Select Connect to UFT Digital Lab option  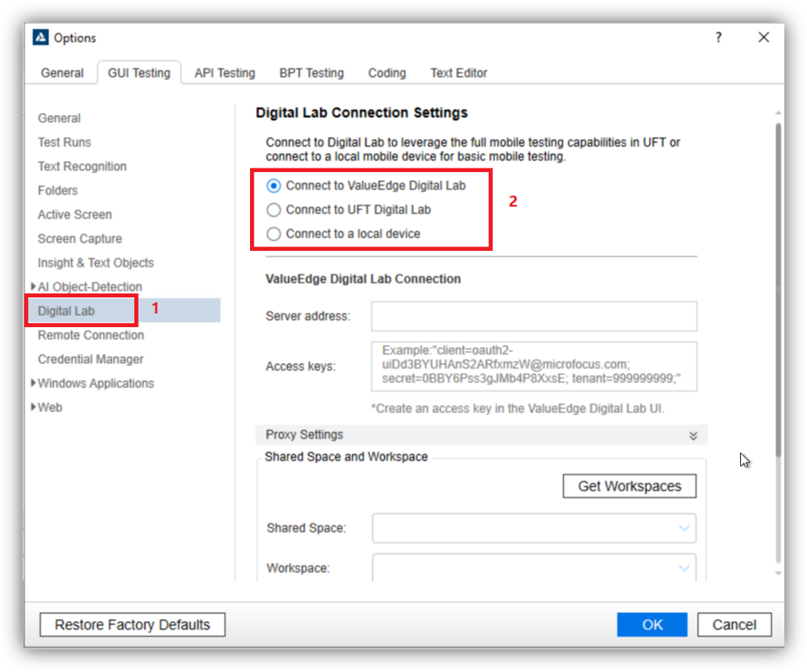tap(274, 209)
